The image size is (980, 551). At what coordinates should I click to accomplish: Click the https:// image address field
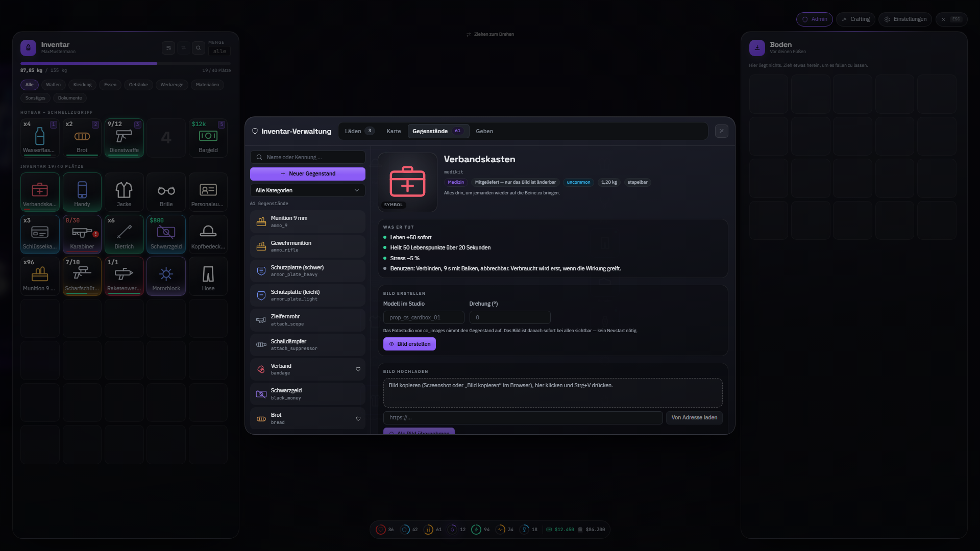(523, 418)
